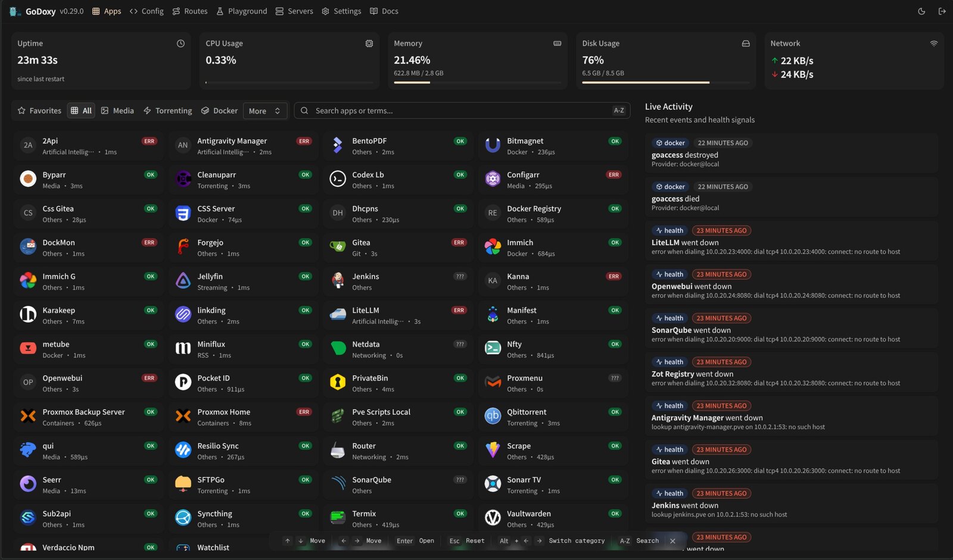The height and width of the screenshot is (560, 953).
Task: Filter apps by Docker category
Action: tap(219, 111)
